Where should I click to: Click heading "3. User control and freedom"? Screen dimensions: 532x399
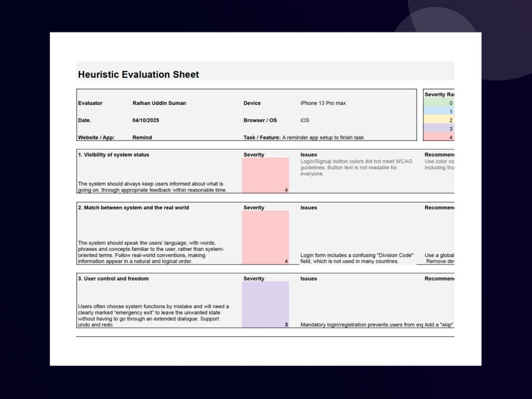click(x=113, y=278)
